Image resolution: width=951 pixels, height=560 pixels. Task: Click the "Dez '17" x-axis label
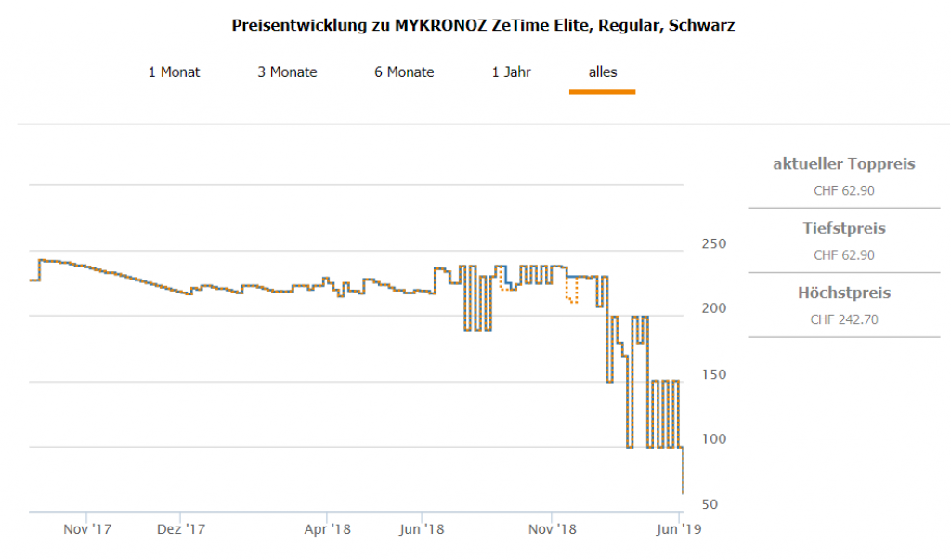coord(182,529)
